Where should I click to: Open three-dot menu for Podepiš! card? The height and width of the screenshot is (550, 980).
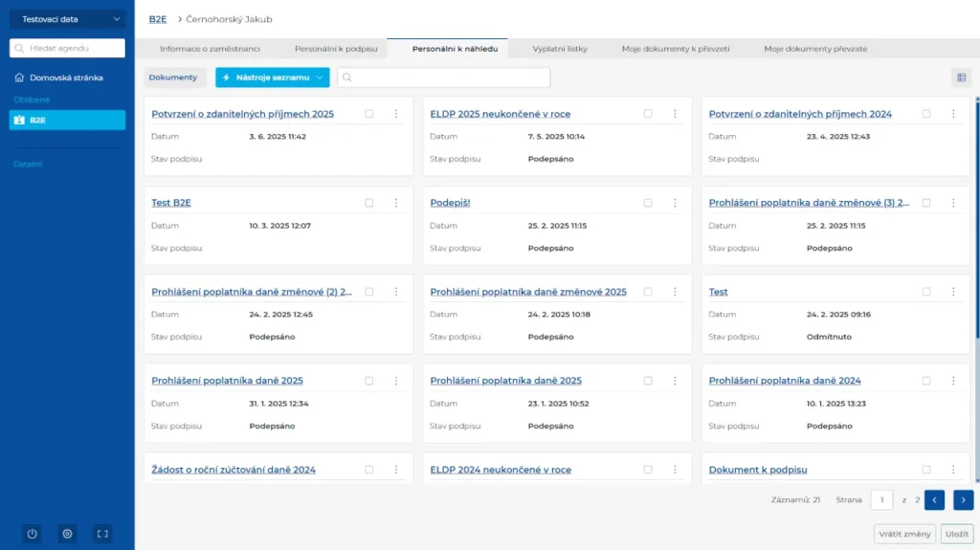675,203
